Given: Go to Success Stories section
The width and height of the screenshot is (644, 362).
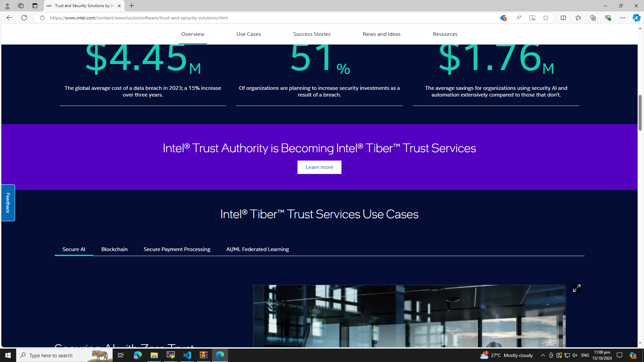Looking at the screenshot, I should (312, 34).
